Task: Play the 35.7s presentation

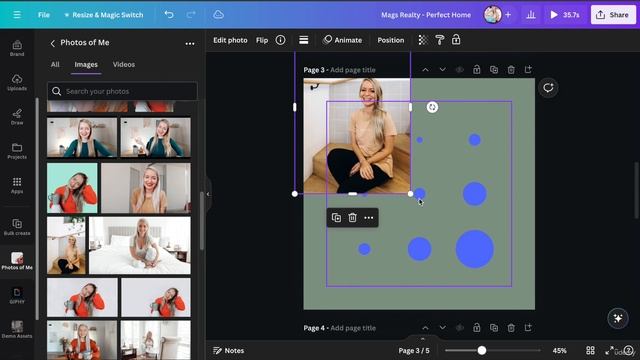Action: [564, 15]
